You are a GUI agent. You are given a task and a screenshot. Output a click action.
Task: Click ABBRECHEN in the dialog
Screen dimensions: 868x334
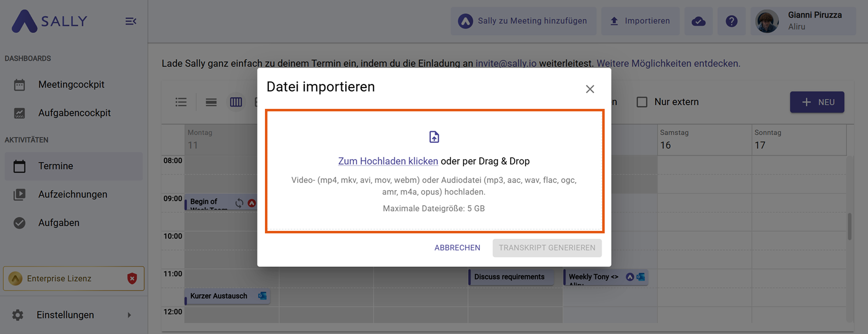point(457,248)
